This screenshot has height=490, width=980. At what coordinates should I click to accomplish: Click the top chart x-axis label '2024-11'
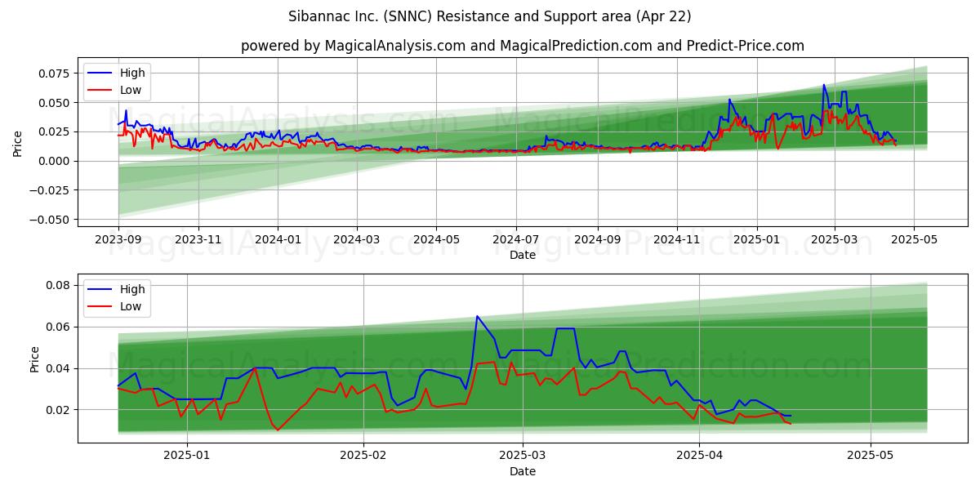[x=676, y=239]
